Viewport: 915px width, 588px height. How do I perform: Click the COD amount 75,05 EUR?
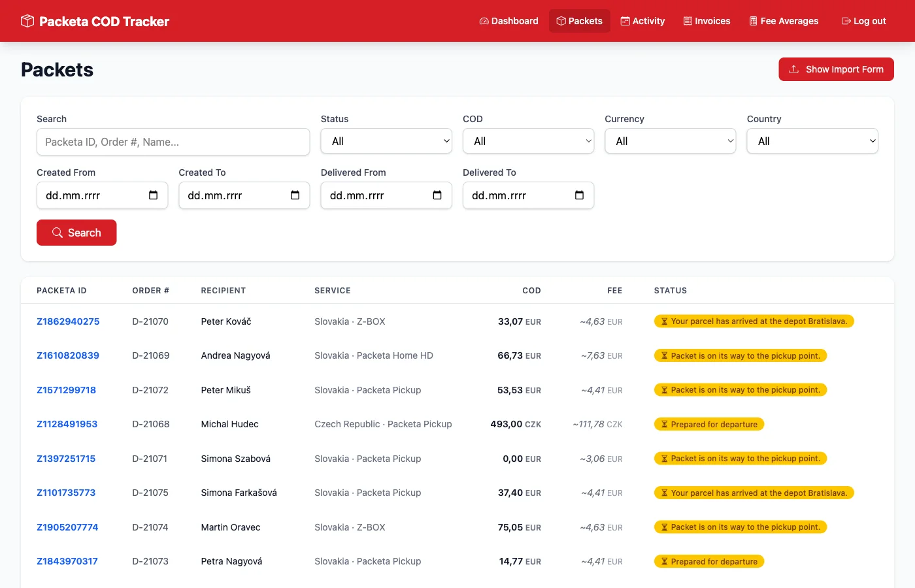[x=520, y=527]
